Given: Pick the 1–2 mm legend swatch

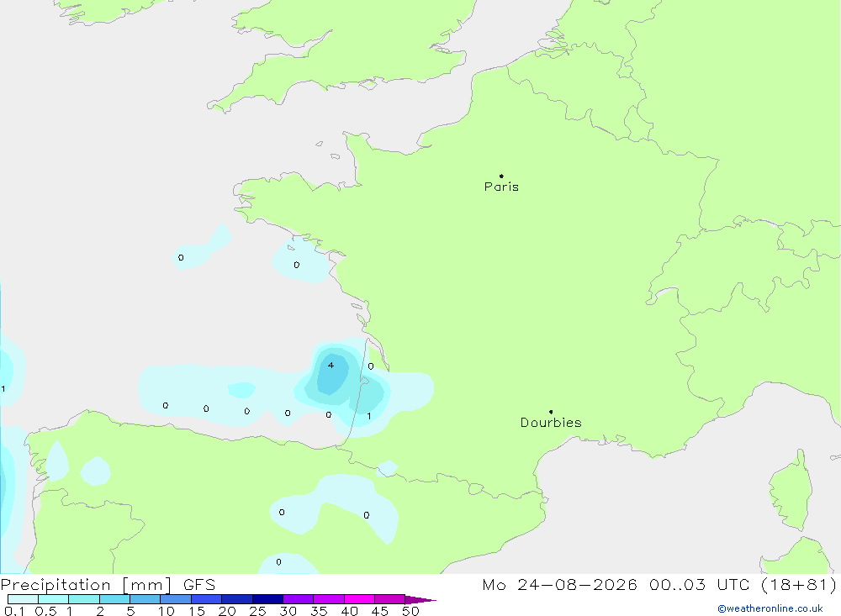Looking at the screenshot, I should tap(84, 599).
